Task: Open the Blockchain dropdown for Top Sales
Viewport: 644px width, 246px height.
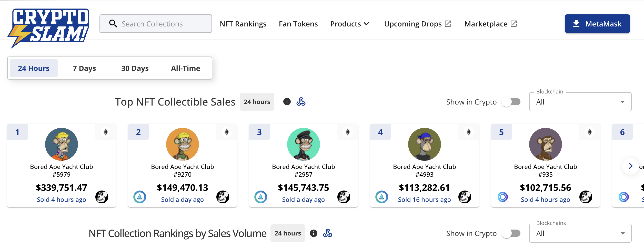Action: click(580, 102)
